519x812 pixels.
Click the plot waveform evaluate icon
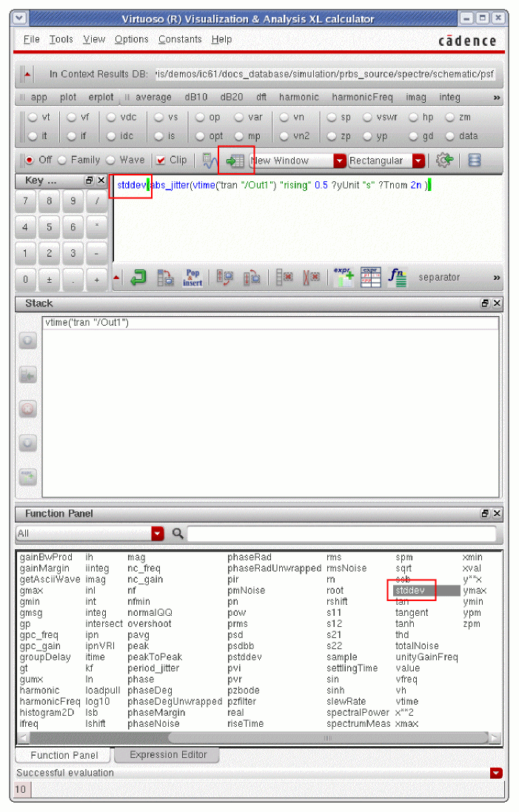210,161
